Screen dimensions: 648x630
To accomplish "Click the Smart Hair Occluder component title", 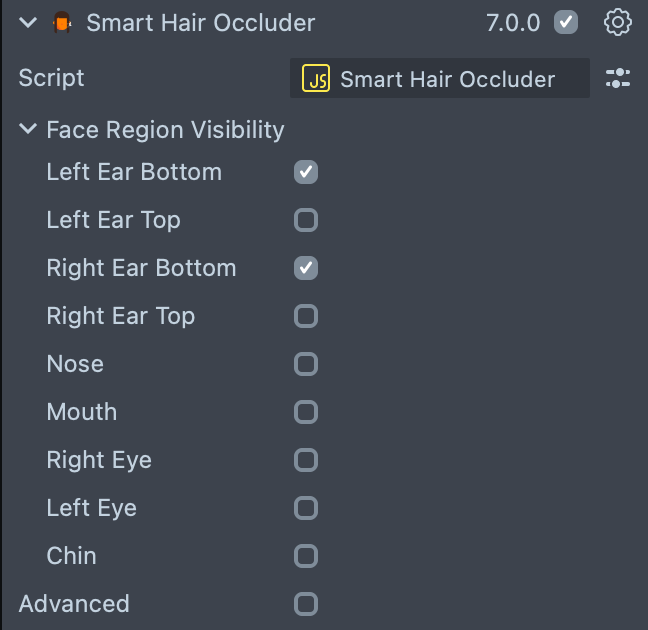I will coord(200,23).
